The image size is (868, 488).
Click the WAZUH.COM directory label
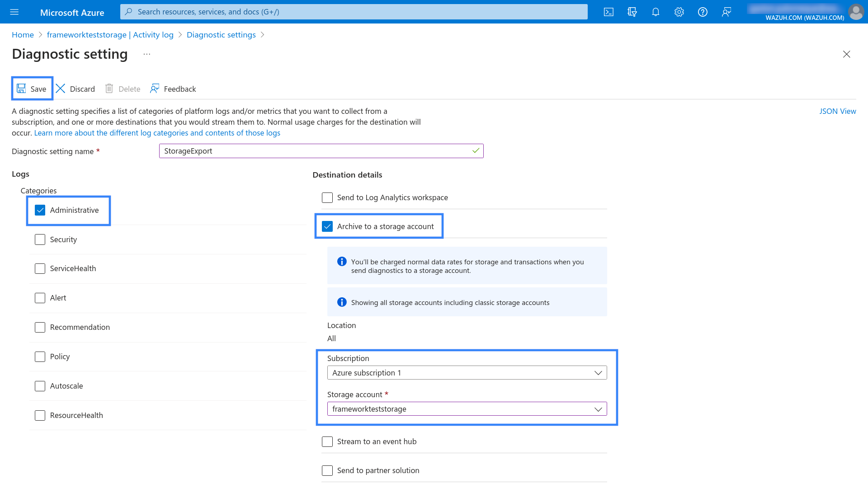click(x=805, y=18)
